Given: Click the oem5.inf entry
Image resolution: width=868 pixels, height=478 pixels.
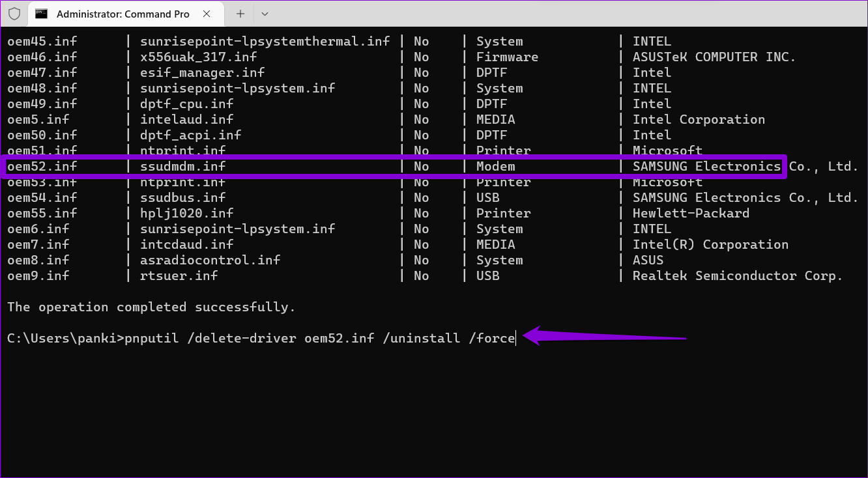Looking at the screenshot, I should coord(38,120).
